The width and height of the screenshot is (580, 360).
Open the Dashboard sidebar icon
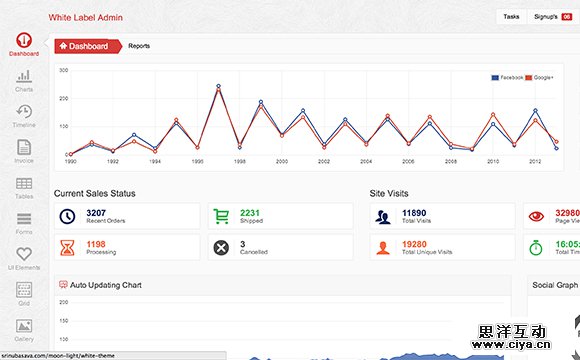24,40
